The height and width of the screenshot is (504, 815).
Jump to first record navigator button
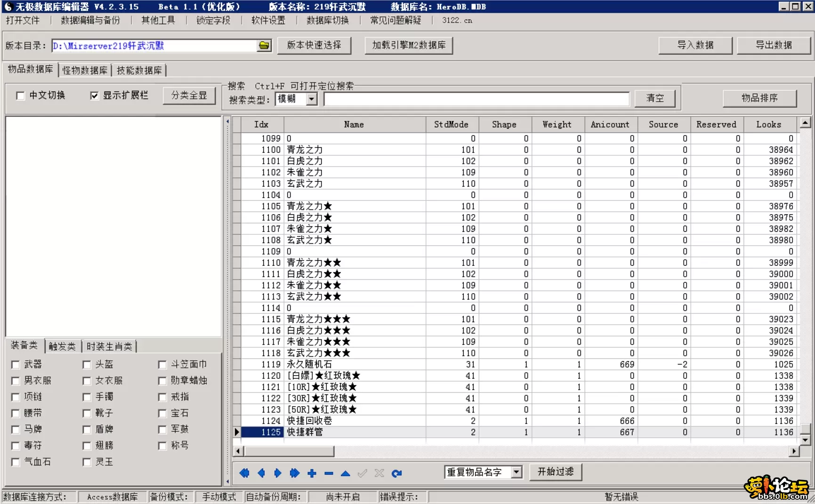pyautogui.click(x=244, y=473)
